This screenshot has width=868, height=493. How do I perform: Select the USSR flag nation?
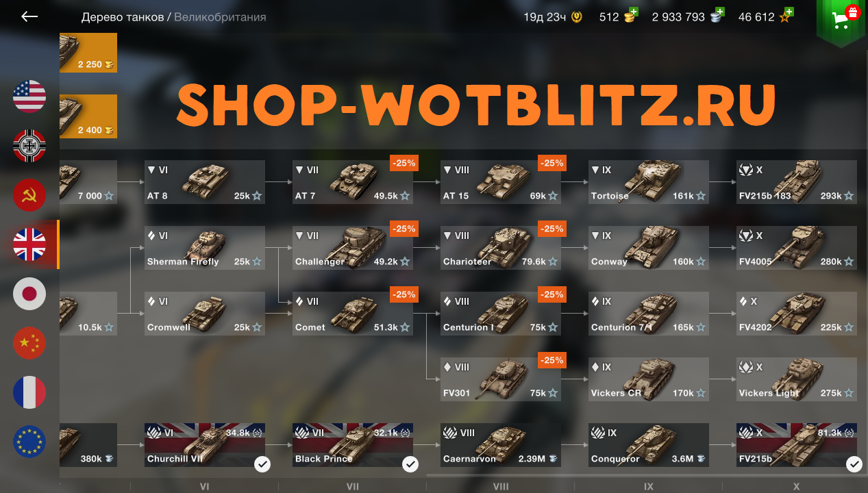(29, 195)
